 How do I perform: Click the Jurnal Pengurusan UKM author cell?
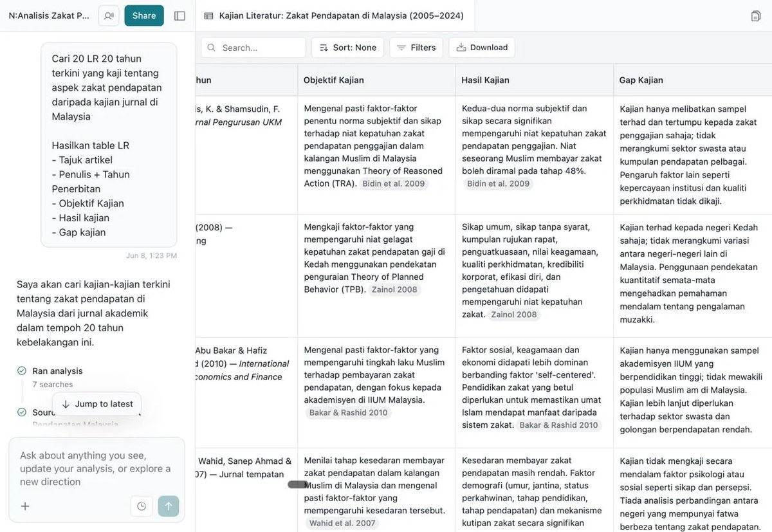(x=246, y=155)
